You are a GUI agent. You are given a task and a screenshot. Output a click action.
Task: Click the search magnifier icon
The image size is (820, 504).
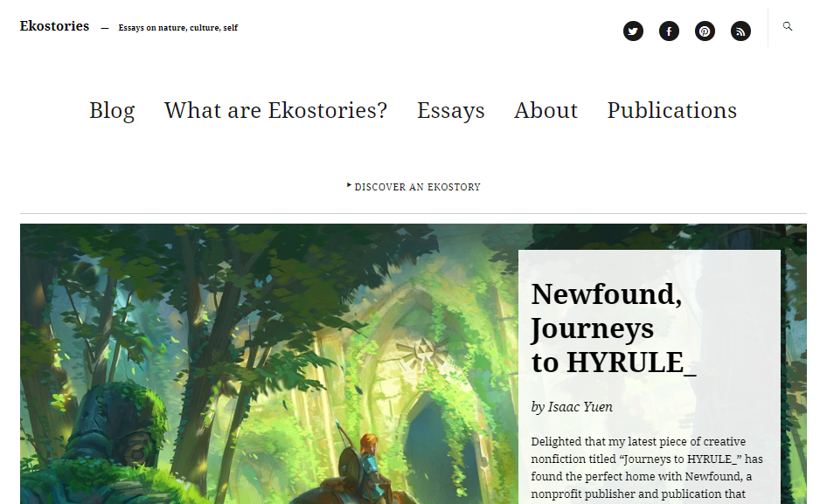(x=787, y=26)
